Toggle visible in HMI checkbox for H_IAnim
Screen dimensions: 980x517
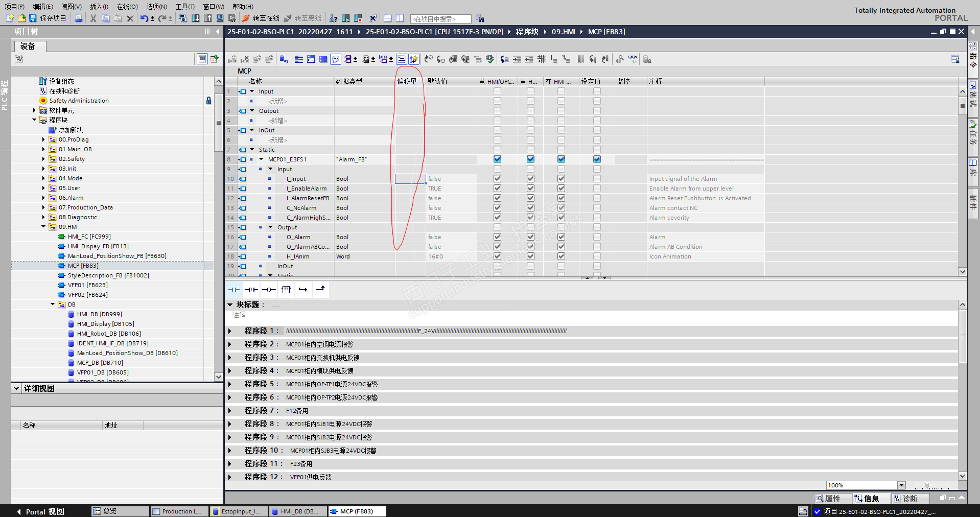pos(561,256)
